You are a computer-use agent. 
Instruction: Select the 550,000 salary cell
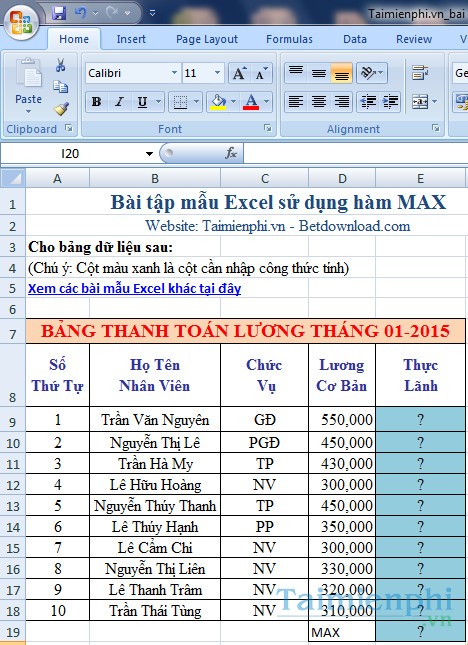click(342, 420)
